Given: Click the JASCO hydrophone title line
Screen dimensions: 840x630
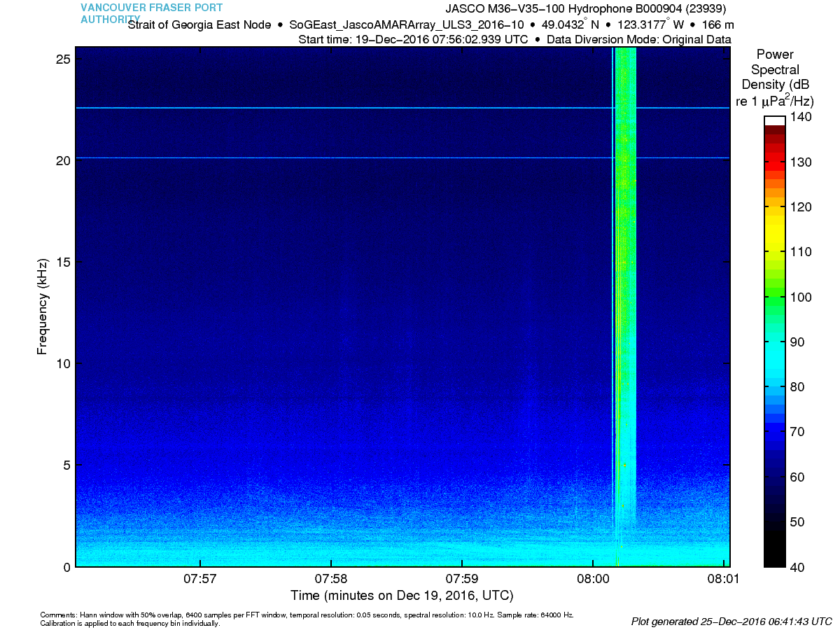Looking at the screenshot, I should (585, 9).
